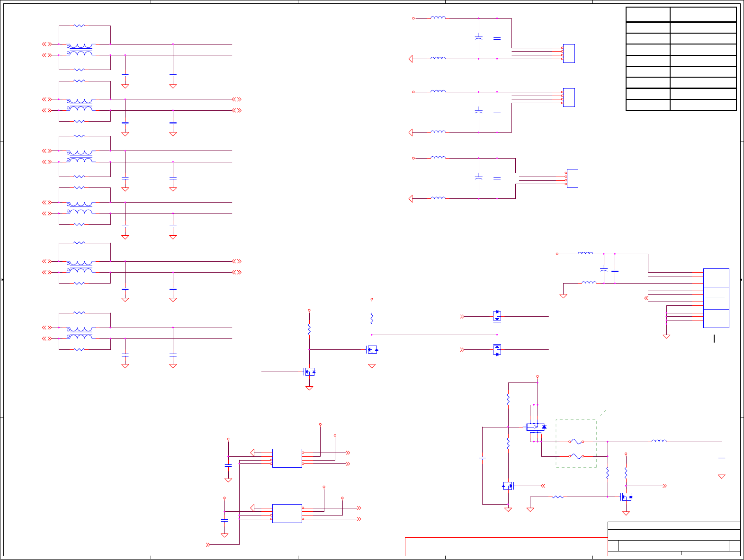This screenshot has height=560, width=744.
Task: Click the MOSFET whose gate wire ends unconnected
Action: click(x=310, y=372)
